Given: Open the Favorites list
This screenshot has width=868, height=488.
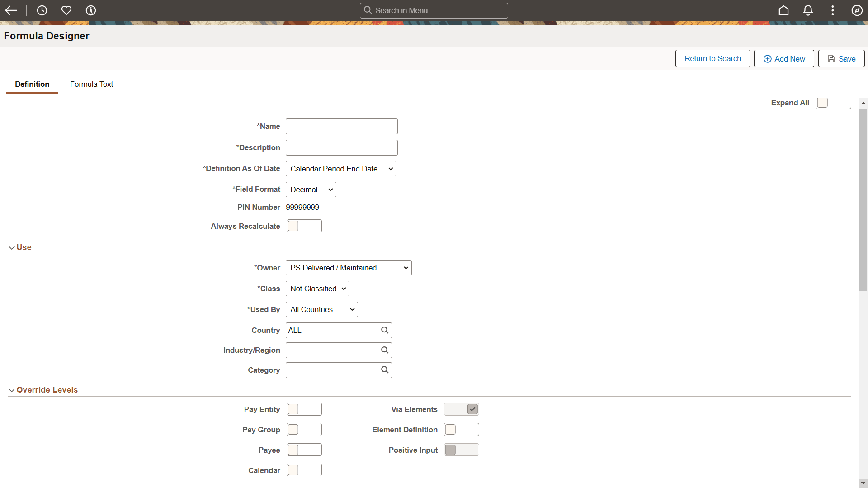Looking at the screenshot, I should click(x=66, y=10).
